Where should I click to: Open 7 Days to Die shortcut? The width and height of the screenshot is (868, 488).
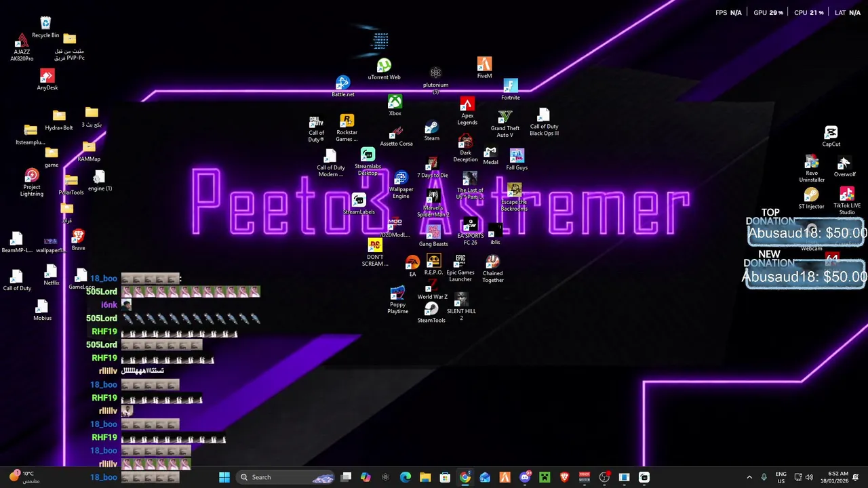point(433,168)
